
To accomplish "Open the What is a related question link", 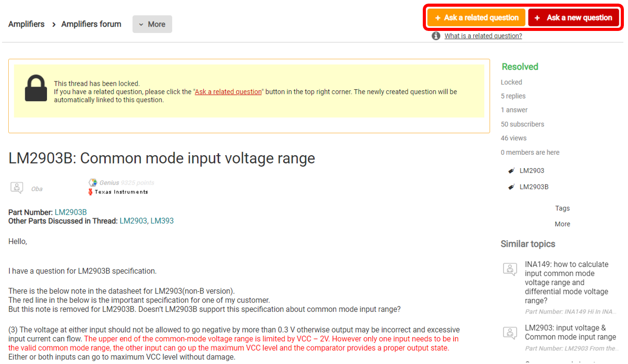I will pyautogui.click(x=483, y=36).
